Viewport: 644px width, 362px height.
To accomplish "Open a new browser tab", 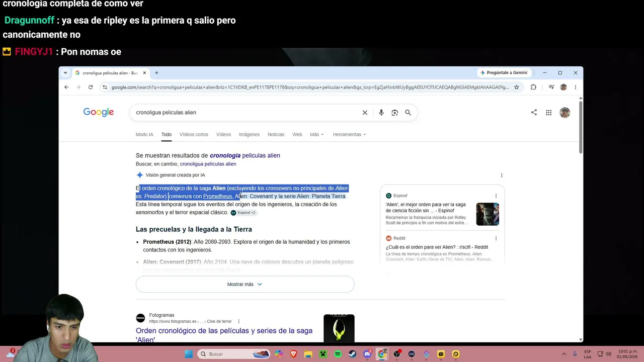I will point(156,73).
